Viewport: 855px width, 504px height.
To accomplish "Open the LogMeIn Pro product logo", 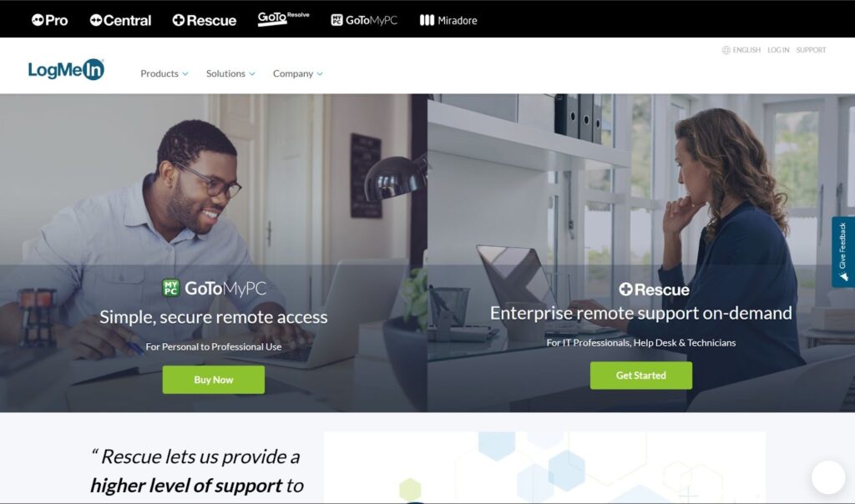I will click(x=49, y=20).
